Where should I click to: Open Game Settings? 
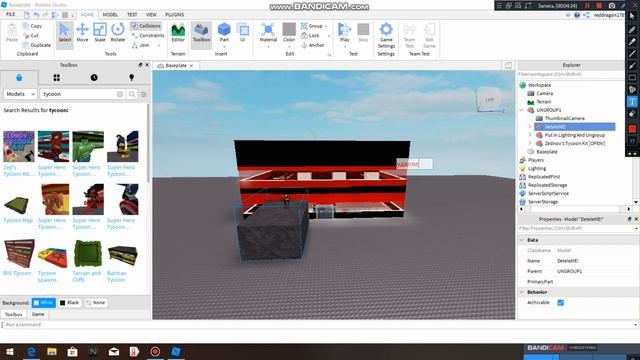click(x=386, y=35)
